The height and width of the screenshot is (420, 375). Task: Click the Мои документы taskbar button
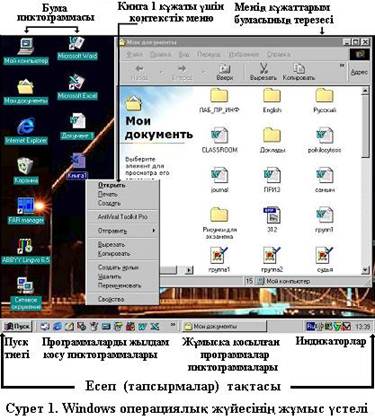(224, 326)
